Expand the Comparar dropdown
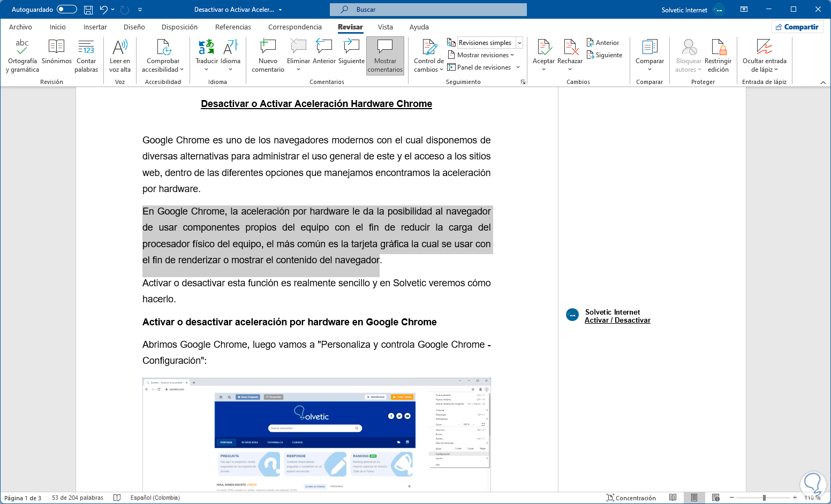This screenshot has height=504, width=831. [x=649, y=70]
